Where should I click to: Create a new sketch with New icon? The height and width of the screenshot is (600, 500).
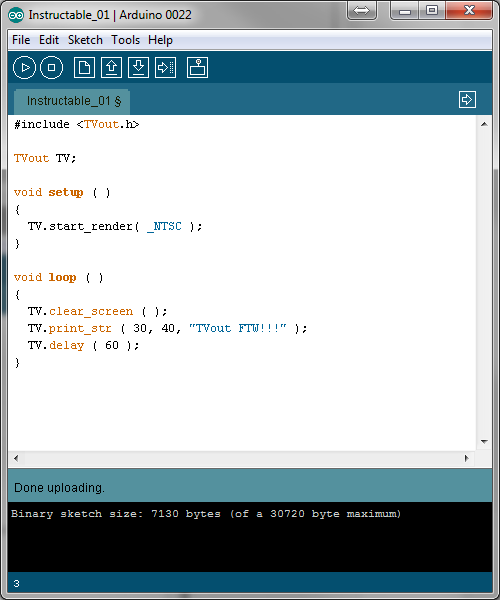(84, 68)
